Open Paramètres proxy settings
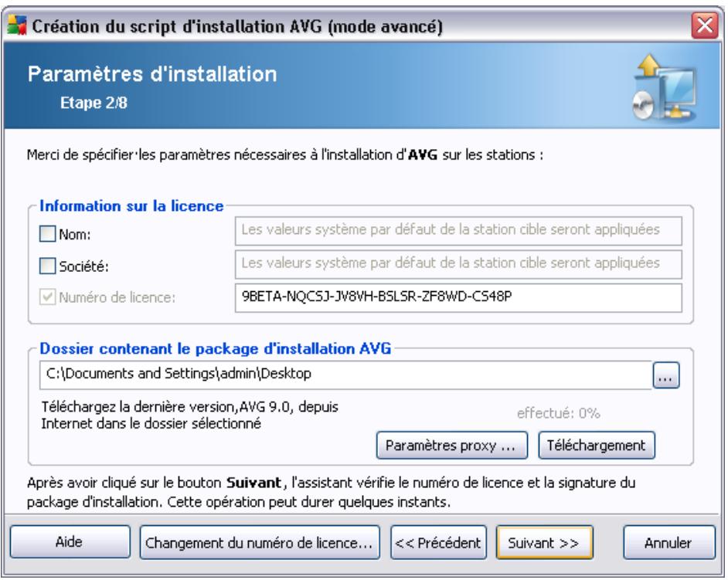Viewport: 728px width, 580px height. (x=452, y=446)
